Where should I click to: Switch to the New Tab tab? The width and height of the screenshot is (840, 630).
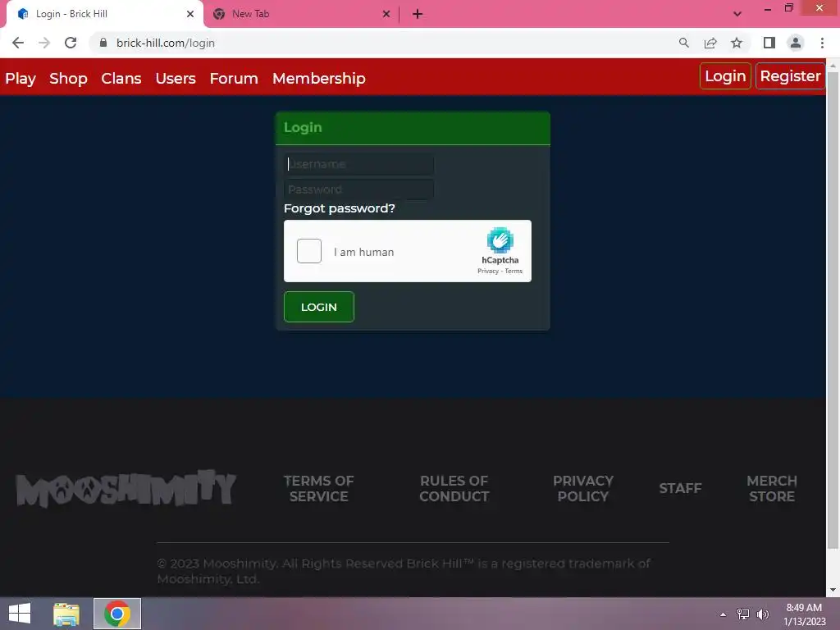tap(302, 14)
